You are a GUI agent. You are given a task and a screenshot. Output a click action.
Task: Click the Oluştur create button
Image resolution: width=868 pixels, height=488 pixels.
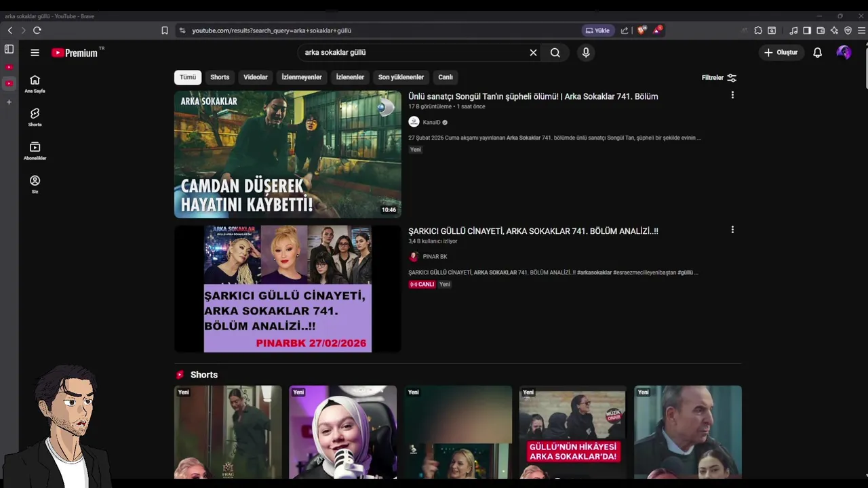781,52
